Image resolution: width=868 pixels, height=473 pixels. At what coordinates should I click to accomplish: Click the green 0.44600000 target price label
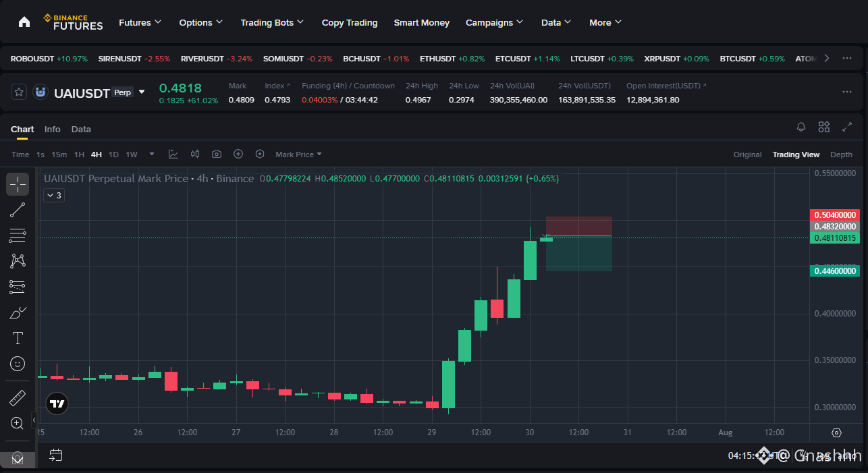click(834, 271)
